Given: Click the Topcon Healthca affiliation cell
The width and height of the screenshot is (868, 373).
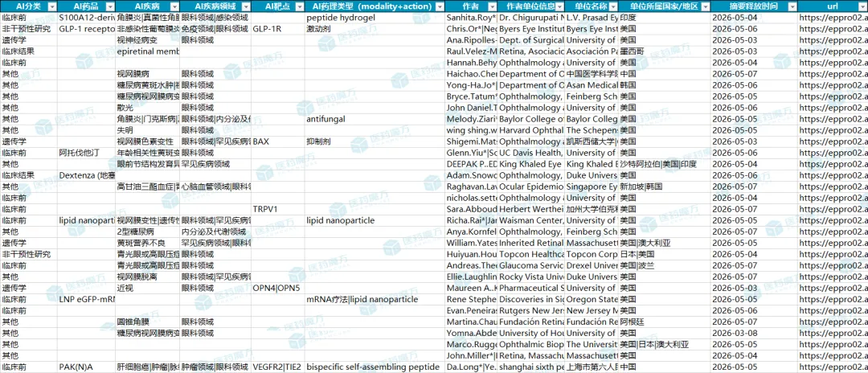Looking at the screenshot, I should pos(531,254).
